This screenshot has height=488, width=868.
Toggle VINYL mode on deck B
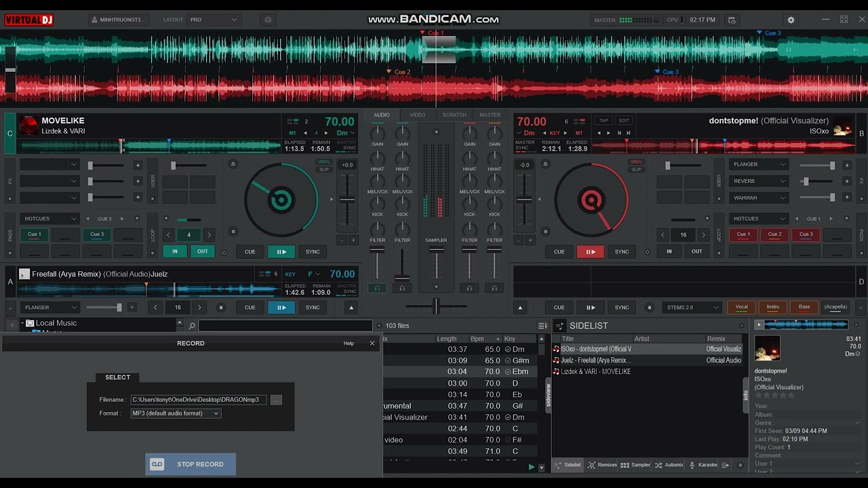point(636,162)
